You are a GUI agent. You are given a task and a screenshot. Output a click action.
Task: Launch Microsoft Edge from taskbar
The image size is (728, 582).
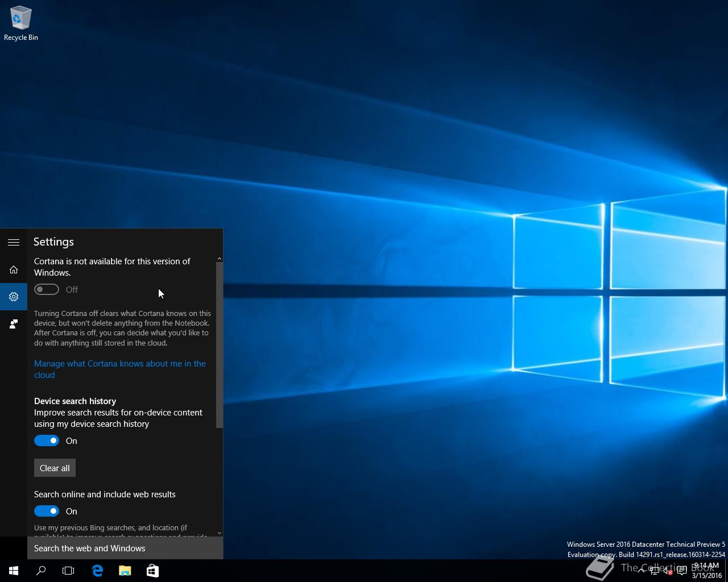97,571
